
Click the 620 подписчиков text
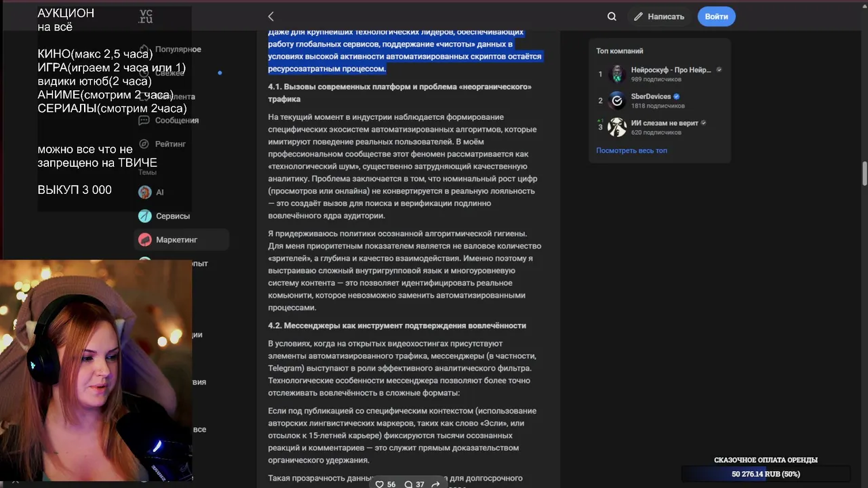(x=656, y=132)
